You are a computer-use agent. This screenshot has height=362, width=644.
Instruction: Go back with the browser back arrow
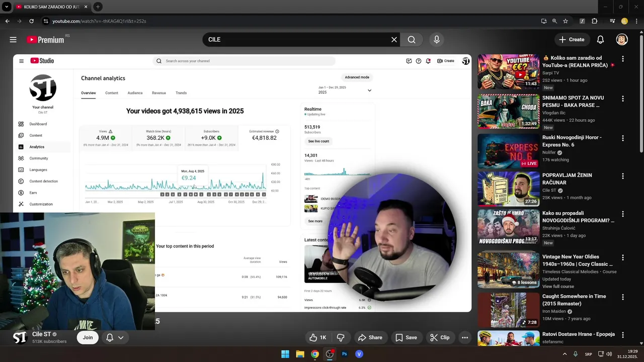tap(7, 21)
